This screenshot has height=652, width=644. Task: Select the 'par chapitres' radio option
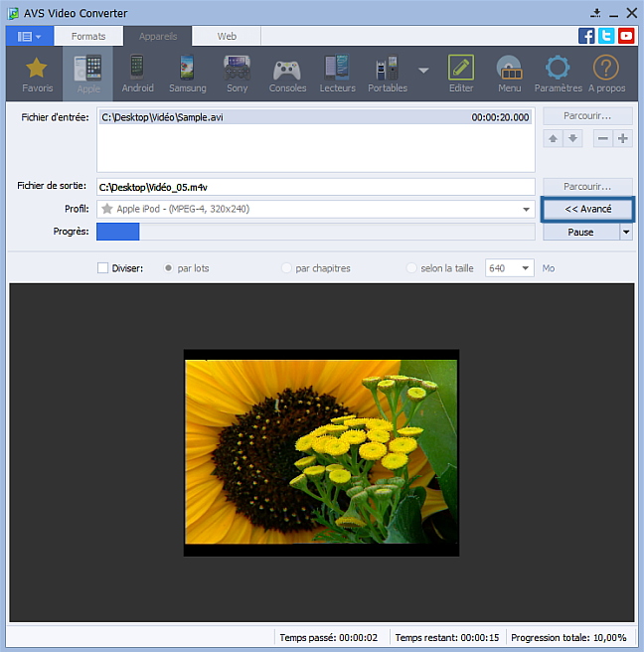[x=287, y=268]
